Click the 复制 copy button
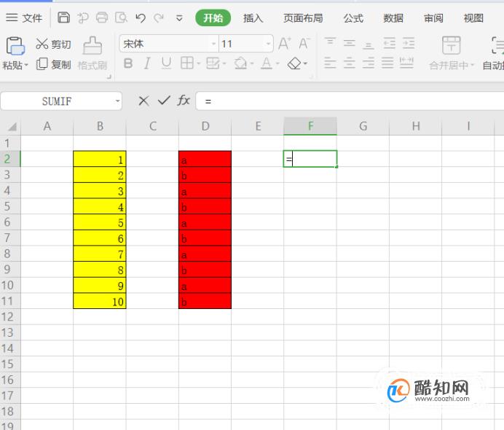 pos(53,64)
